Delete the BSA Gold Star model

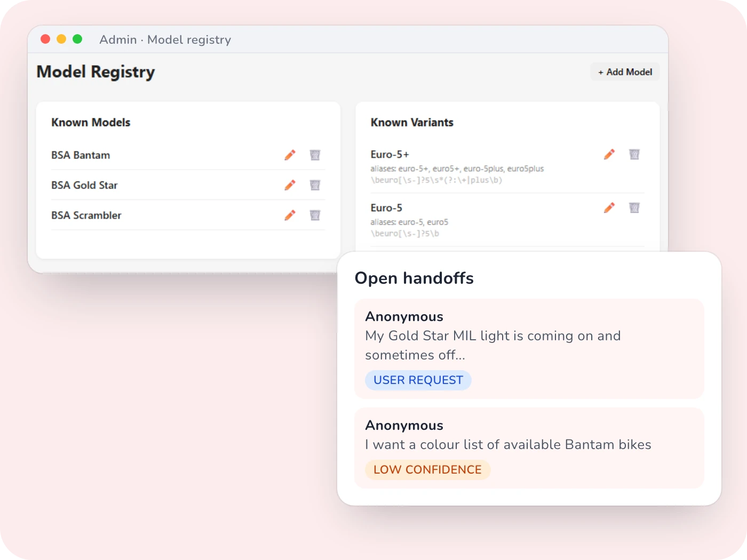[x=315, y=185]
